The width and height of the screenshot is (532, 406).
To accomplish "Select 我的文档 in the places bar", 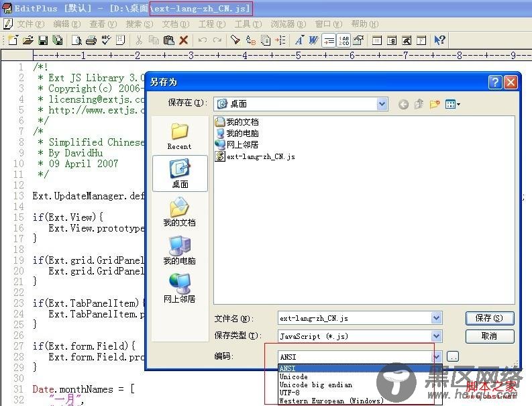I will point(180,213).
